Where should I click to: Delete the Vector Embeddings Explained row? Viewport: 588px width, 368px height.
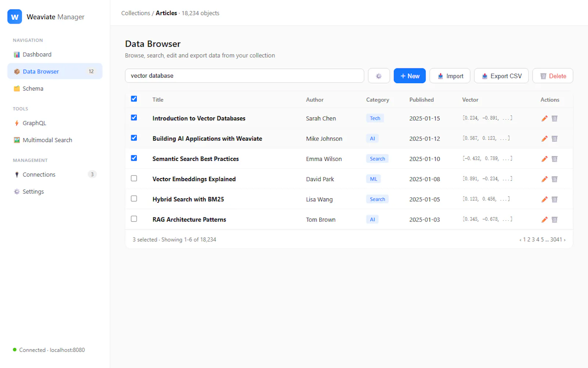(x=555, y=179)
